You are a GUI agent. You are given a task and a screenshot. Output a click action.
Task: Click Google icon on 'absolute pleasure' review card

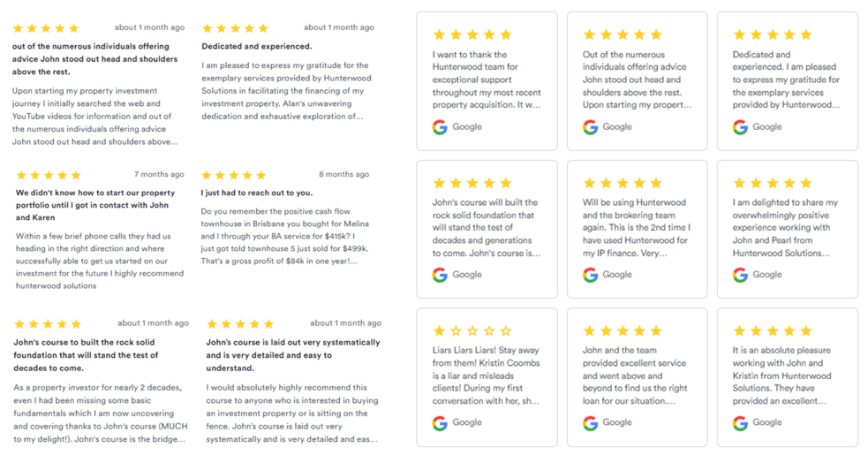740,423
